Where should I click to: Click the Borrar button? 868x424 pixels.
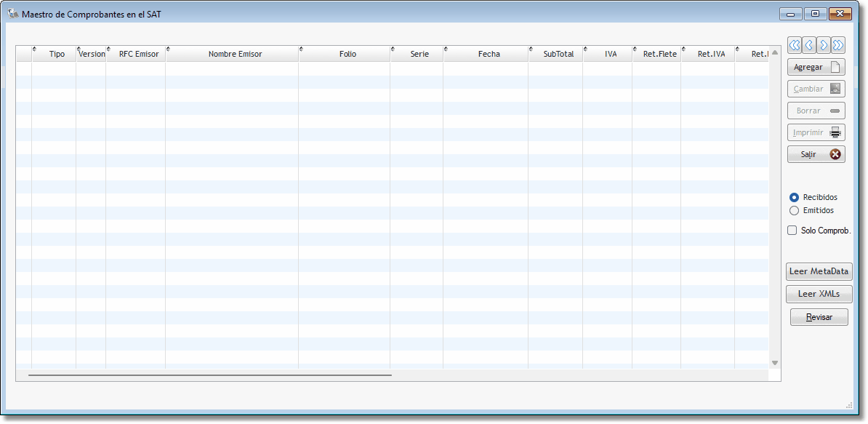pos(816,111)
